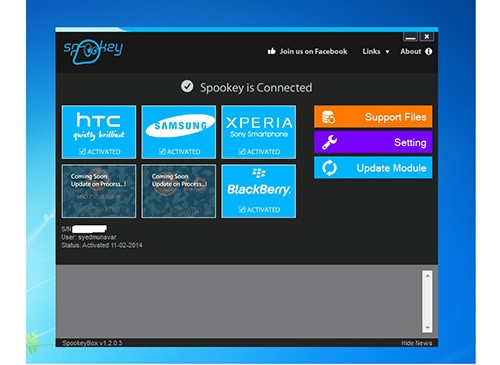Expand the Links dropdown arrow

[387, 52]
